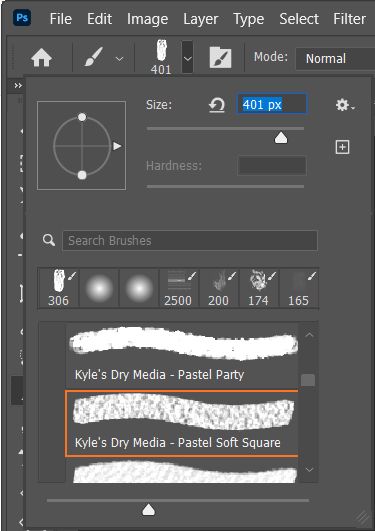Screen dimensions: 375x531
Task: Create new brush preset with plus icon
Action: pyautogui.click(x=342, y=147)
